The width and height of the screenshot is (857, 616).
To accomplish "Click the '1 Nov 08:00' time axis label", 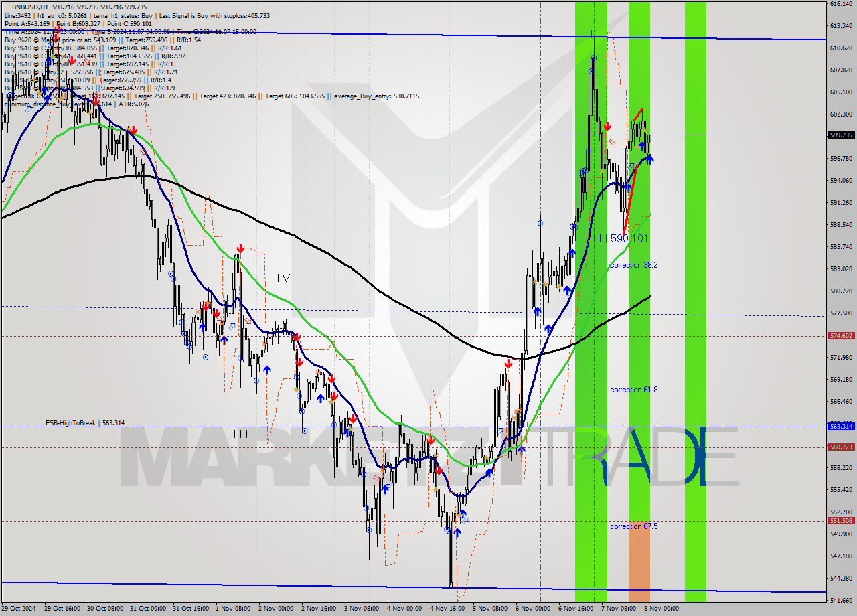I will point(233,609).
